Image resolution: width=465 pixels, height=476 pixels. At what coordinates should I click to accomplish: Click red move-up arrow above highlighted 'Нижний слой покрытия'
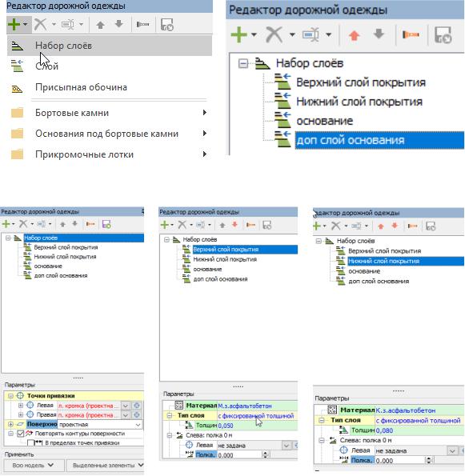point(381,226)
